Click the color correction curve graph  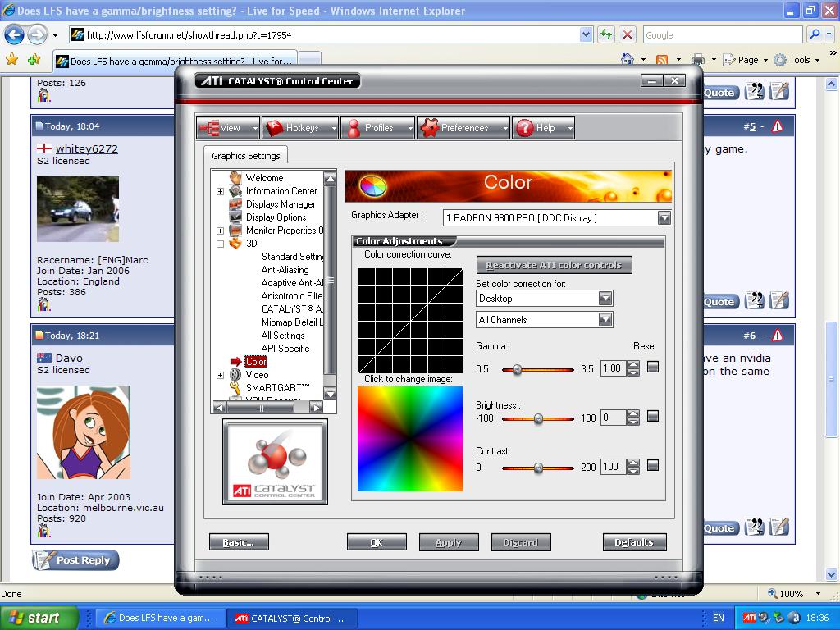pyautogui.click(x=410, y=321)
